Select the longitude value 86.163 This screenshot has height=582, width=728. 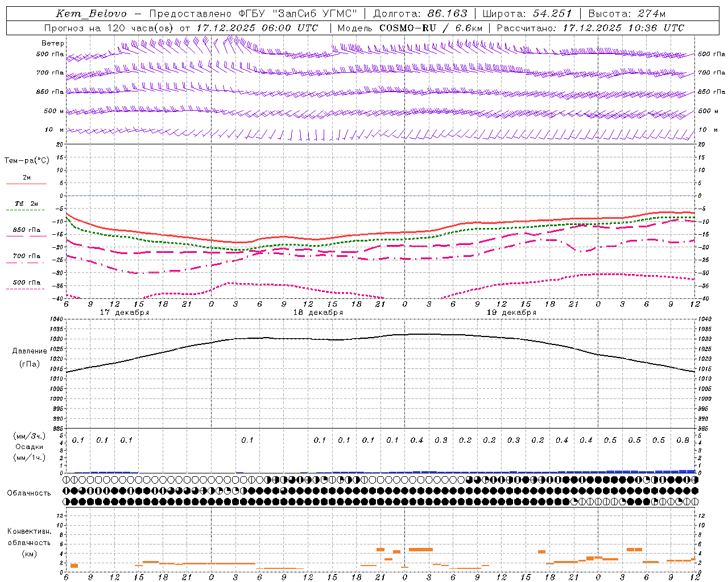448,14
